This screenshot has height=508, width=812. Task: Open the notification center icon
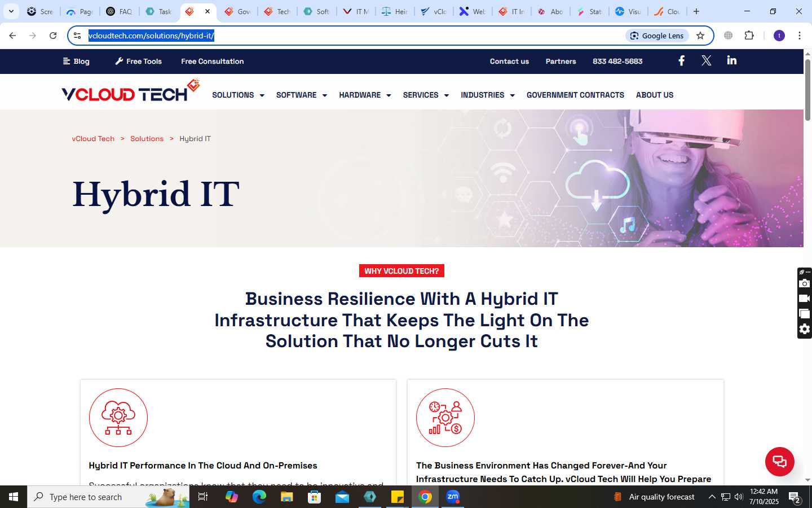click(x=795, y=497)
